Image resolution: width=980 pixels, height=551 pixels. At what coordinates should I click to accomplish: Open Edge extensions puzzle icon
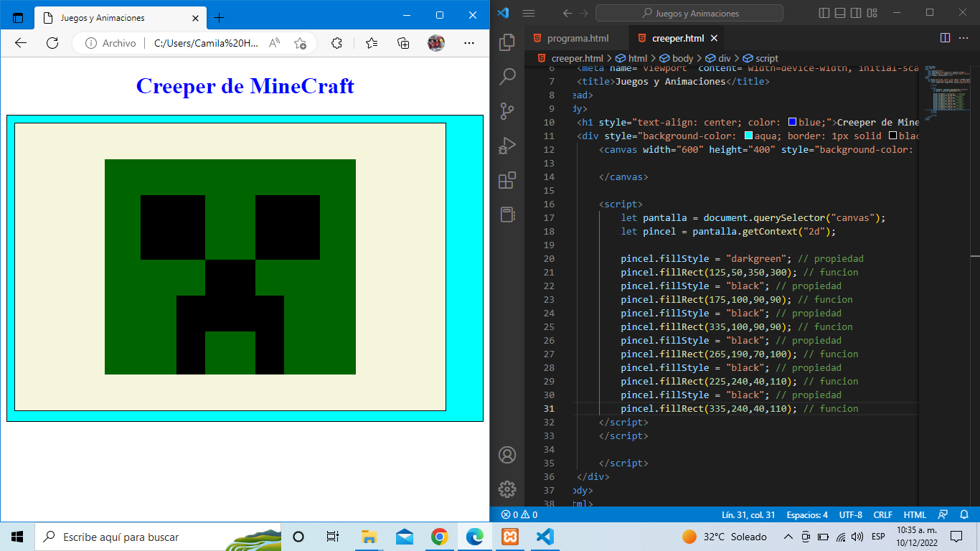(x=336, y=43)
